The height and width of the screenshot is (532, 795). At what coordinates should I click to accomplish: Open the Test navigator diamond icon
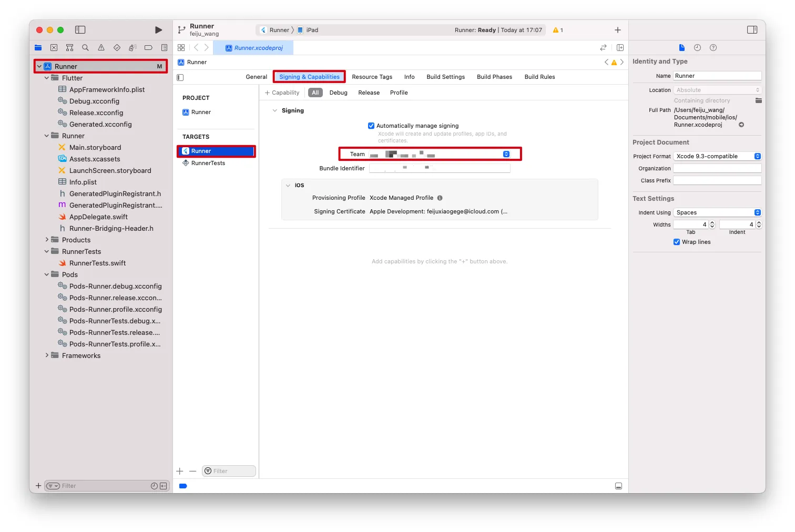tap(117, 48)
